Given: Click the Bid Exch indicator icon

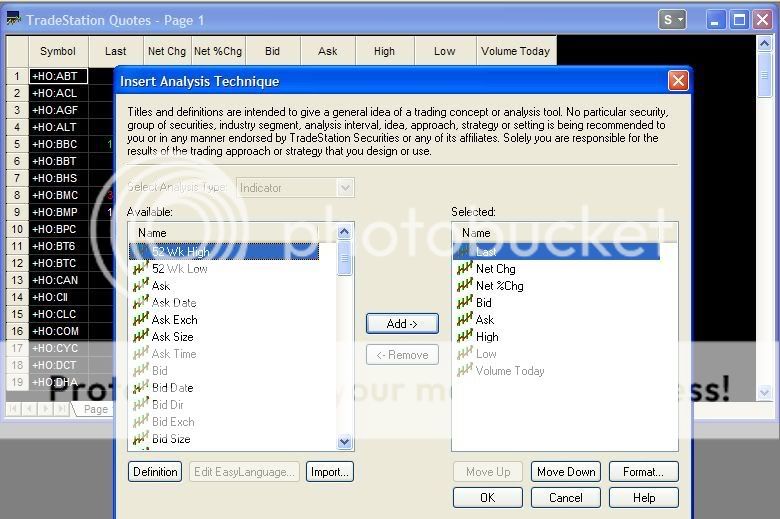Looking at the screenshot, I should (141, 421).
